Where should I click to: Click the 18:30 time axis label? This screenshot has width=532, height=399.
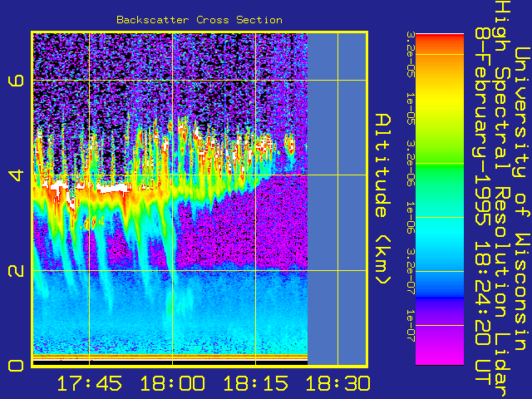[x=338, y=383]
